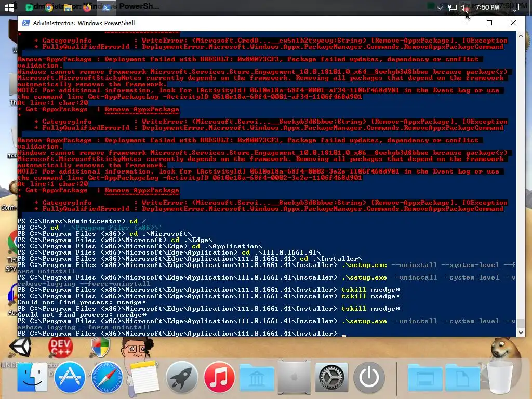The image size is (532, 399).
Task: Open the Library folder in dock
Action: 257,378
